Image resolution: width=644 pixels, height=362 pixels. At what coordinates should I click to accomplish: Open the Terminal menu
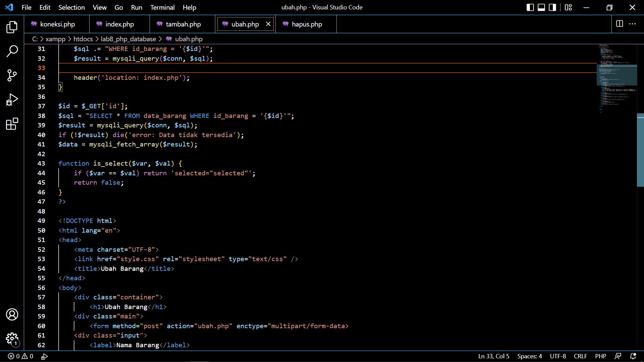pos(162,7)
